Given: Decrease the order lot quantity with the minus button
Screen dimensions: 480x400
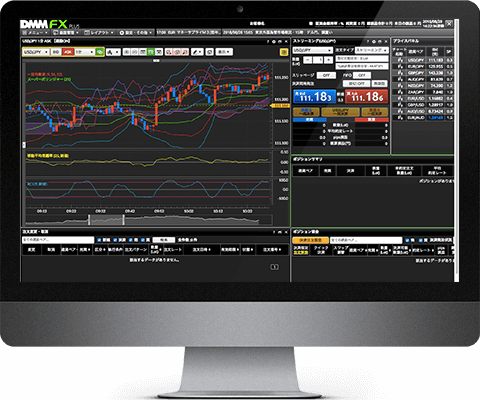Looking at the screenshot, I should point(308,60).
